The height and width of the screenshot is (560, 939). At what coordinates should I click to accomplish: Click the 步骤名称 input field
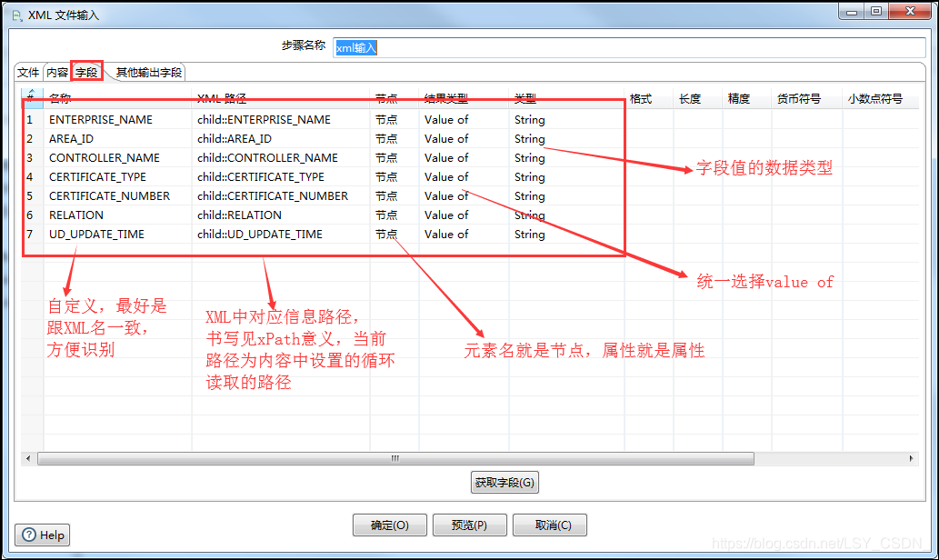coord(629,48)
